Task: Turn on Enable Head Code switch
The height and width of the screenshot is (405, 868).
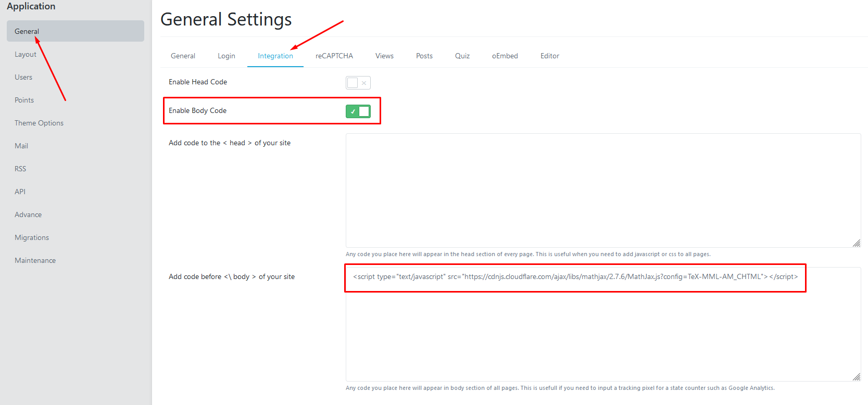Action: [358, 83]
